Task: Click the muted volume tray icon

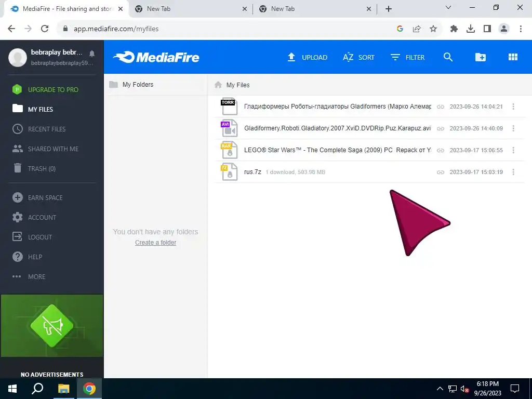Action: pos(465,389)
